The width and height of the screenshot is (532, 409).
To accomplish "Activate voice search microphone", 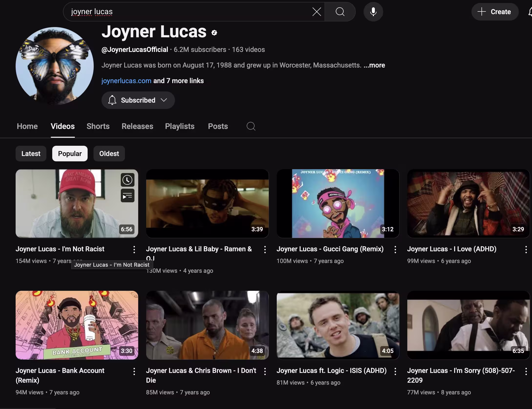I will point(373,12).
